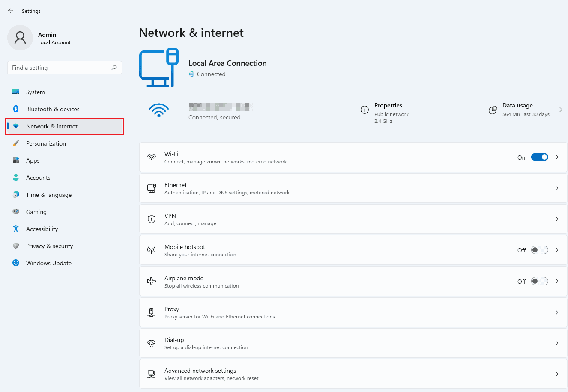Select Network & internet in sidebar
This screenshot has height=392, width=568.
pos(65,126)
